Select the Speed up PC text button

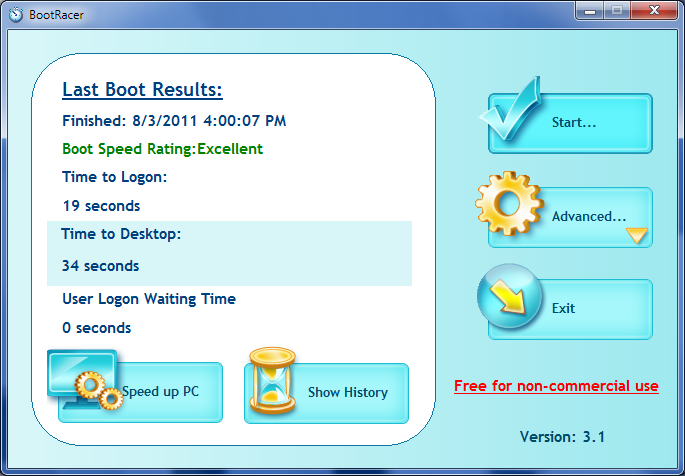[x=160, y=391]
